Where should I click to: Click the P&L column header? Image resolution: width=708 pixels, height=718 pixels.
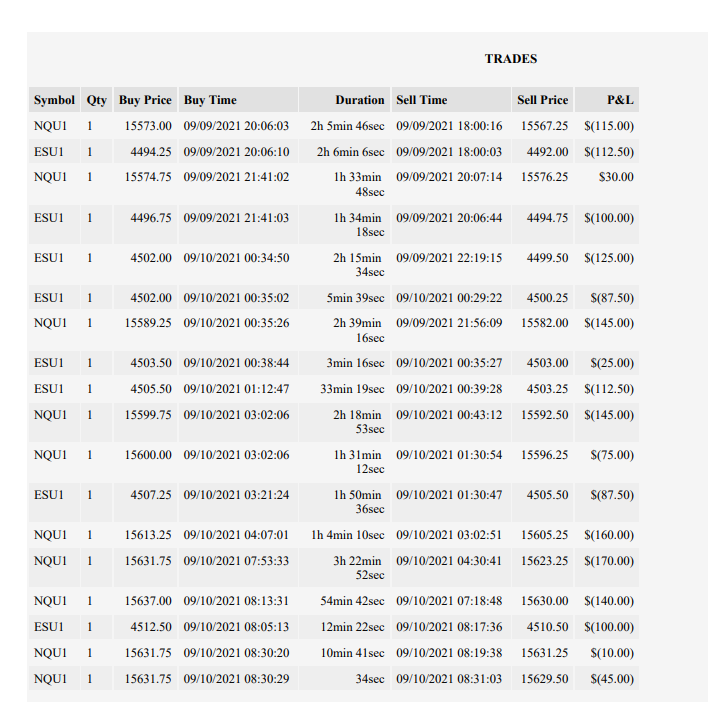(x=607, y=100)
